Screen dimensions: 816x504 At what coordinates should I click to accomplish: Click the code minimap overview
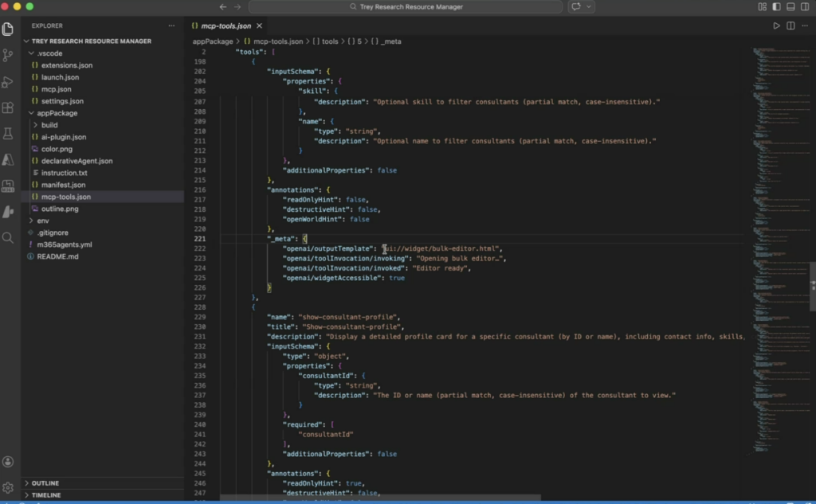click(777, 159)
